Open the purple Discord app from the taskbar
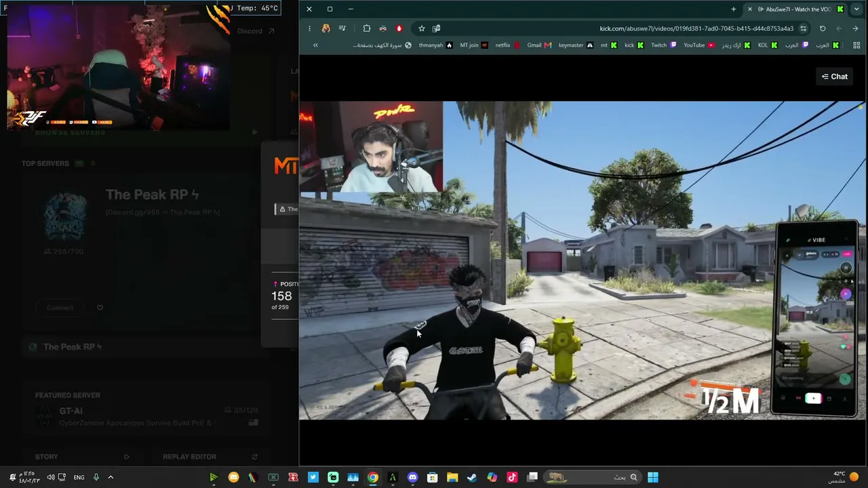 (x=412, y=477)
